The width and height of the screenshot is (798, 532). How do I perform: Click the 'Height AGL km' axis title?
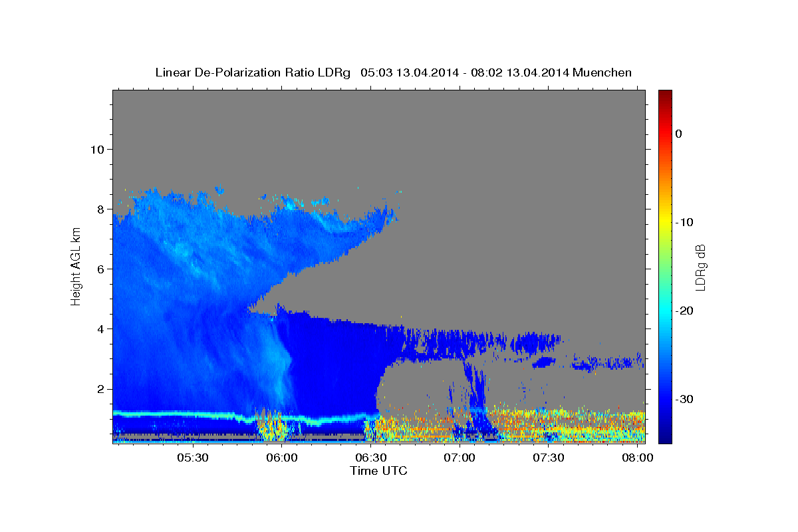point(76,266)
